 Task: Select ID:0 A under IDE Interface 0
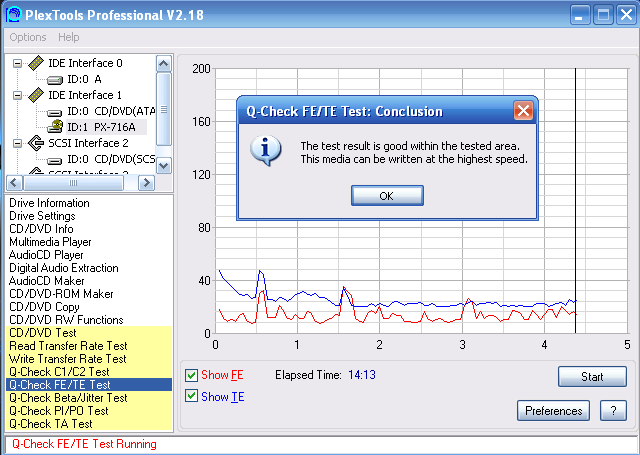coord(84,79)
